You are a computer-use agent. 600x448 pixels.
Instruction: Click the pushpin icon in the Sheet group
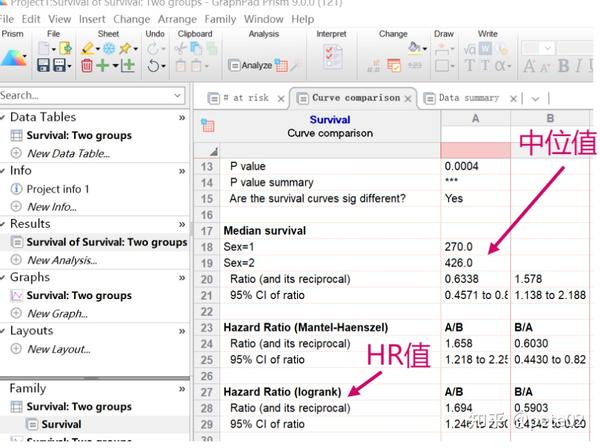[x=125, y=49]
